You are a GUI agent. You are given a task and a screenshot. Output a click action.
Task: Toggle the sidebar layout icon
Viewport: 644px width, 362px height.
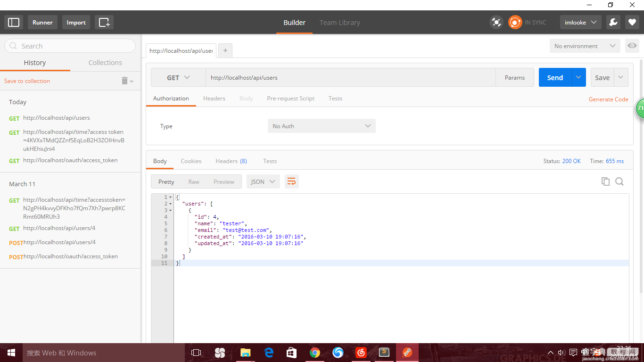click(x=14, y=22)
